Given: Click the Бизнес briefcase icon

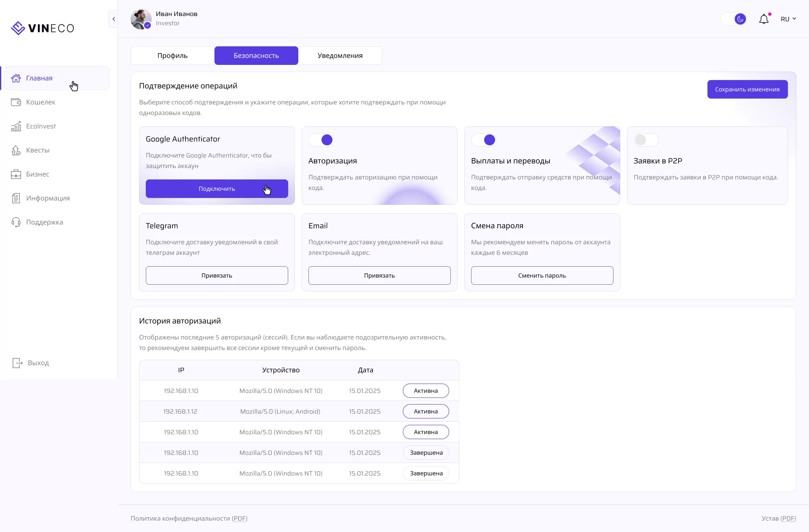Looking at the screenshot, I should tap(16, 174).
